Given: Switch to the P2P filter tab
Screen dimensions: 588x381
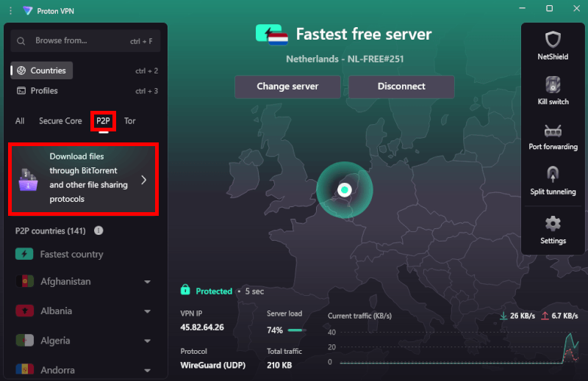Looking at the screenshot, I should (x=103, y=121).
